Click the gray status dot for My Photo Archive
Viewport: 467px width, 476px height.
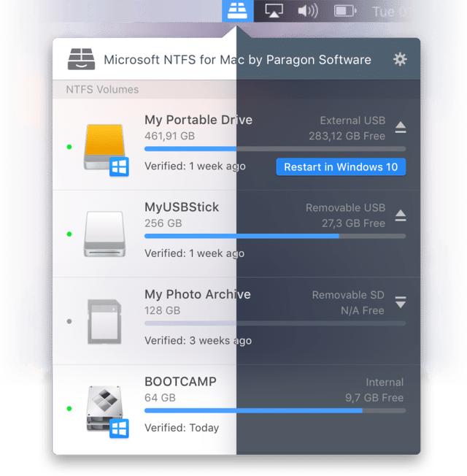(x=69, y=321)
